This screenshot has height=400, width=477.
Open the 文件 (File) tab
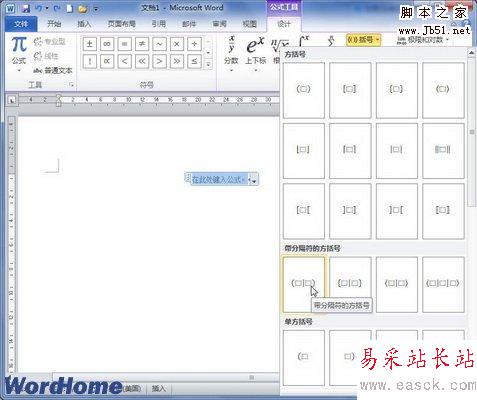tap(21, 24)
